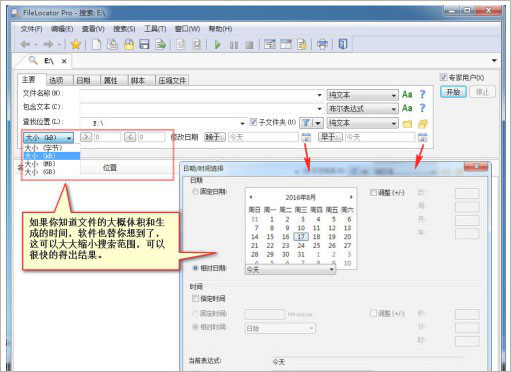Enable time adjust (+/-) checkbox
The width and height of the screenshot is (511, 372).
[373, 313]
